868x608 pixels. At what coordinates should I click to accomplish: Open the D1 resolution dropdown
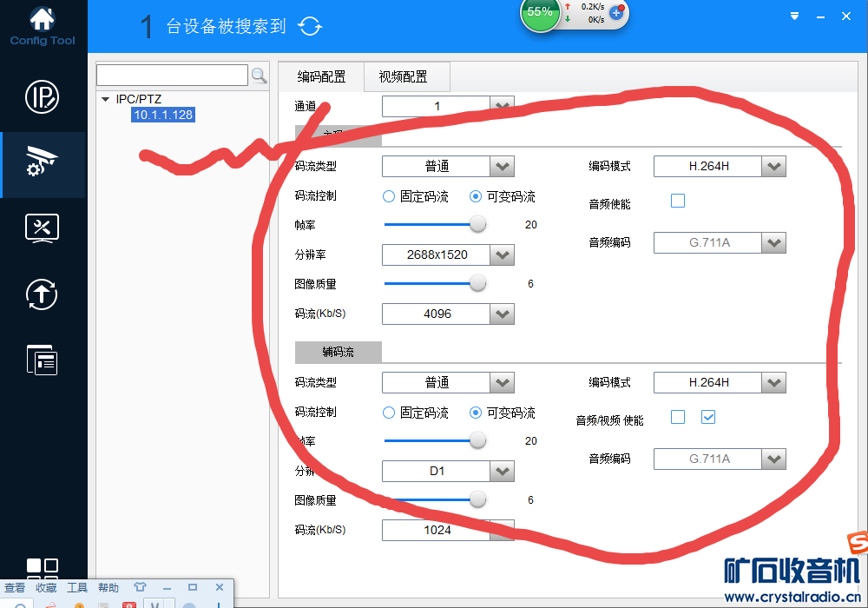coord(448,472)
